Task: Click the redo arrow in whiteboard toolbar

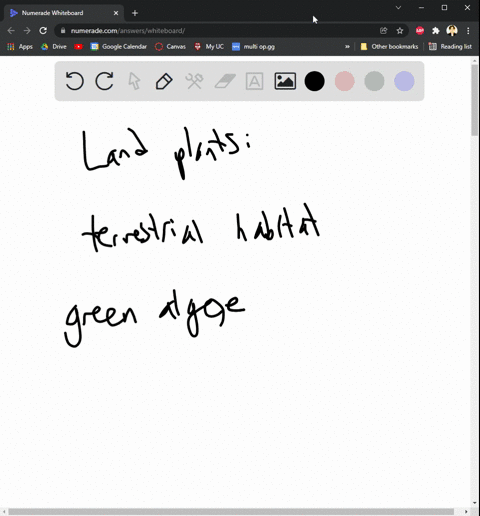Action: [x=104, y=81]
